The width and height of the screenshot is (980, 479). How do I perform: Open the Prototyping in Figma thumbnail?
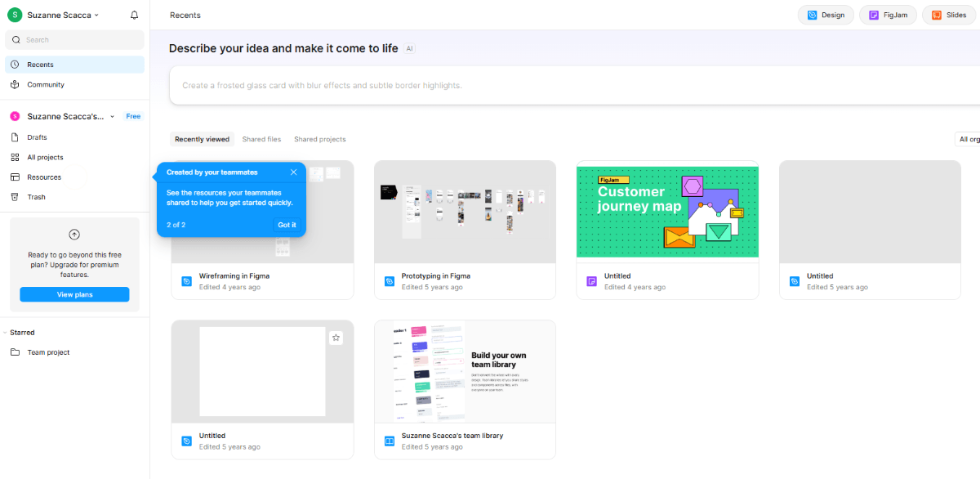[465, 212]
